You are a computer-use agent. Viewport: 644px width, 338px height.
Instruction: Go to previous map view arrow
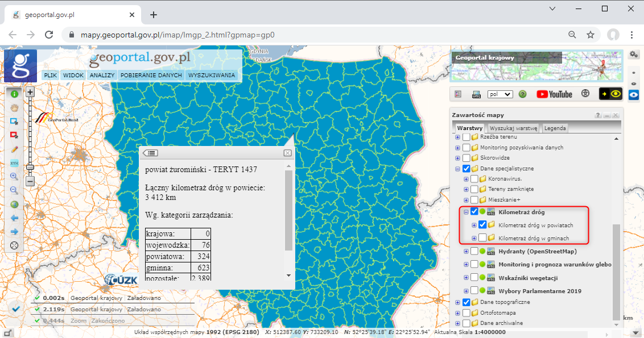(14, 218)
